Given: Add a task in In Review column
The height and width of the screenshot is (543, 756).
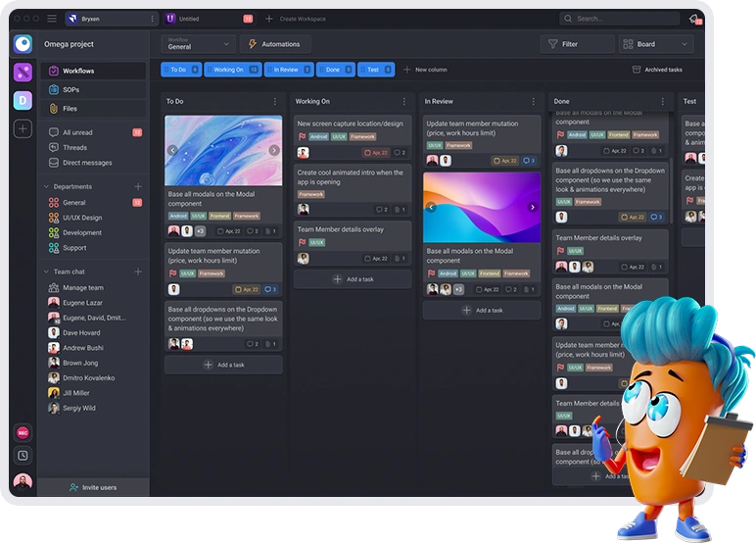Looking at the screenshot, I should 482,310.
